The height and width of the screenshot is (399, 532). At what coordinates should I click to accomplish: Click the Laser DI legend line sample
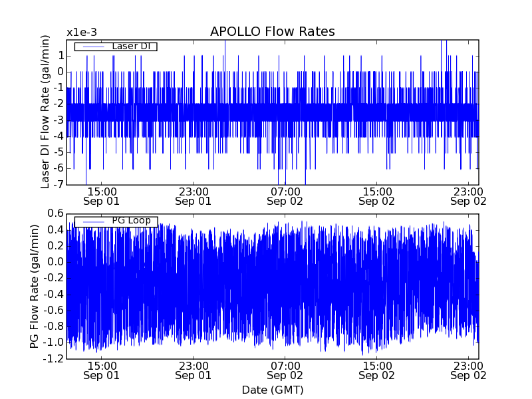point(93,47)
